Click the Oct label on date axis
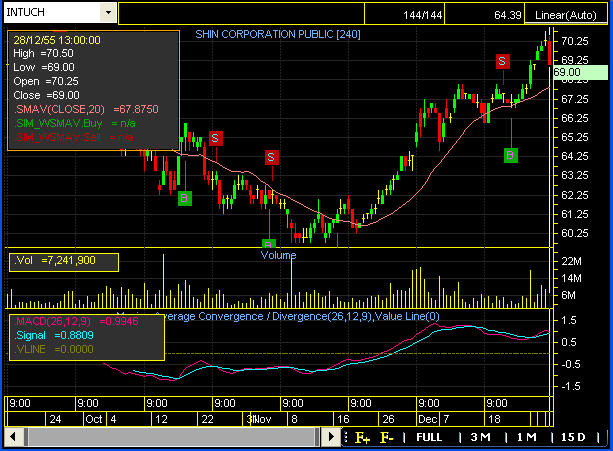The image size is (613, 451). click(94, 419)
